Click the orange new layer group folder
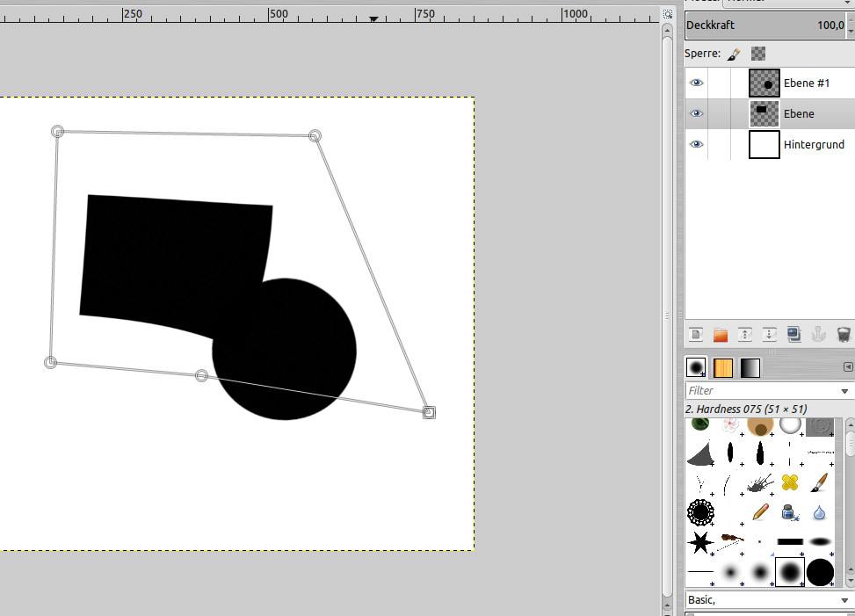 (x=721, y=334)
